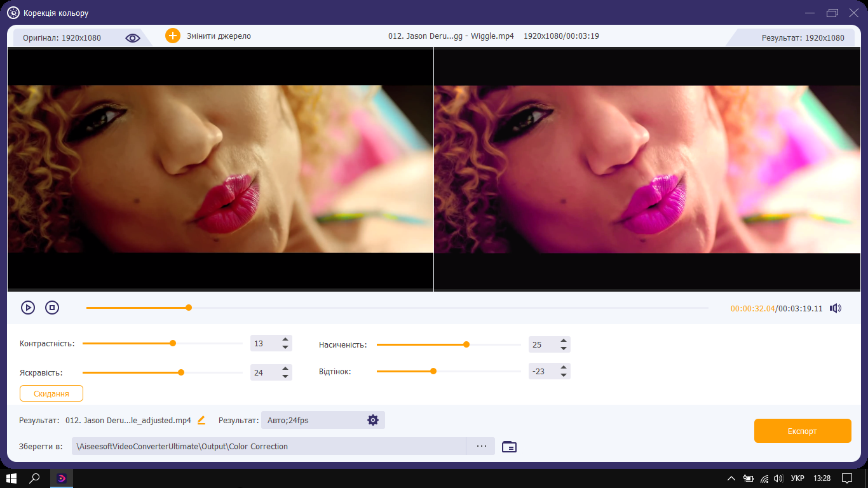868x488 pixels.
Task: Click the Контрастність slider handle
Action: [173, 343]
